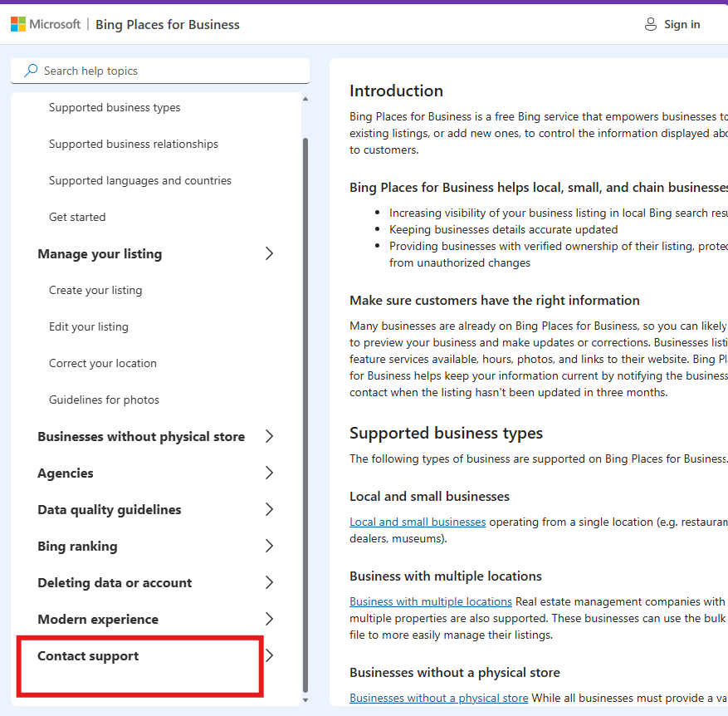Focus the Search help topics field
Viewport: 728px width, 716px height.
pyautogui.click(x=160, y=71)
